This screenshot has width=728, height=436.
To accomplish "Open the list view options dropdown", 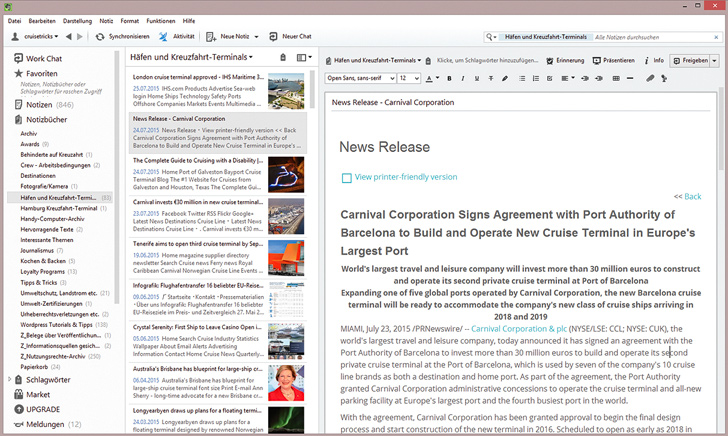I will (x=304, y=57).
